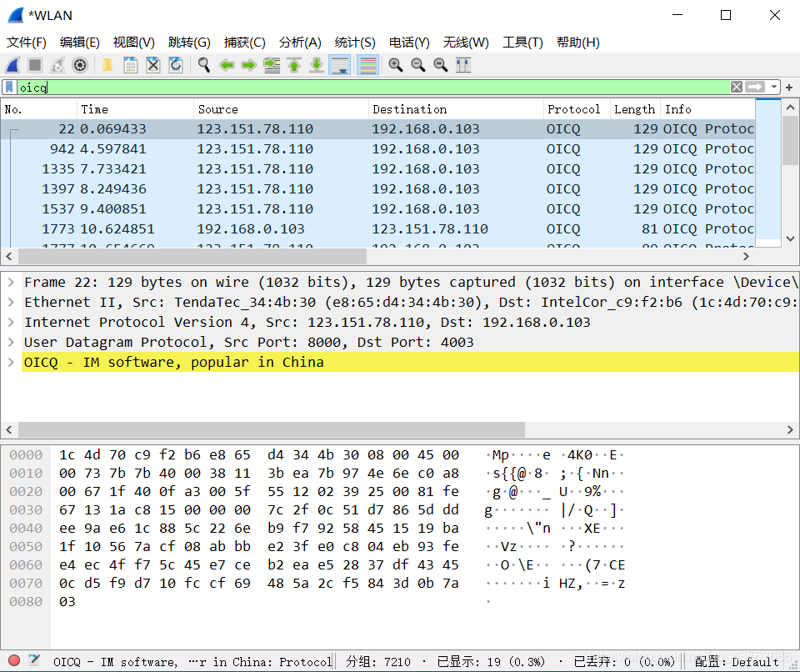The height and width of the screenshot is (672, 800).
Task: Go to the first packet
Action: pos(294,65)
